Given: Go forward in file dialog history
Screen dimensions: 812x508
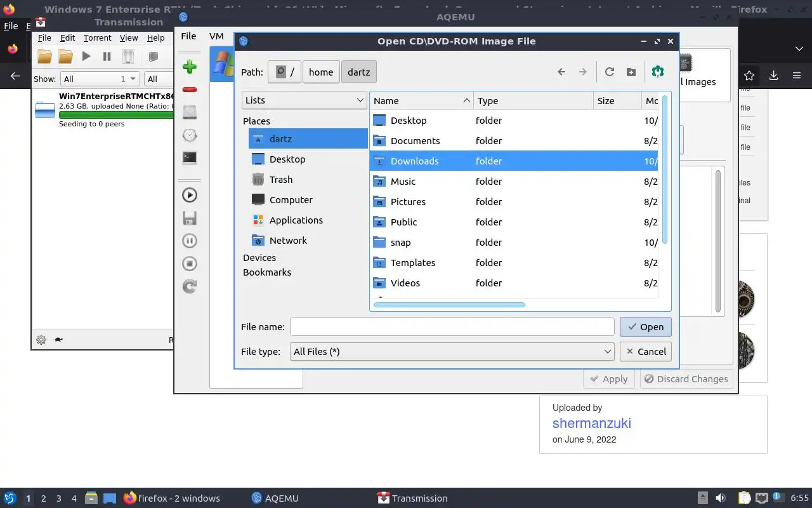Looking at the screenshot, I should tap(582, 72).
